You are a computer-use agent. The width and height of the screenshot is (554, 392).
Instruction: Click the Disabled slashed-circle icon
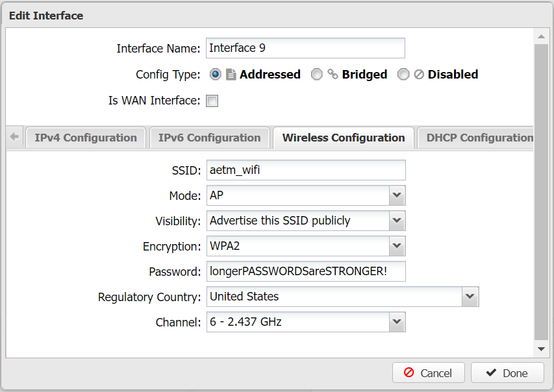point(419,75)
